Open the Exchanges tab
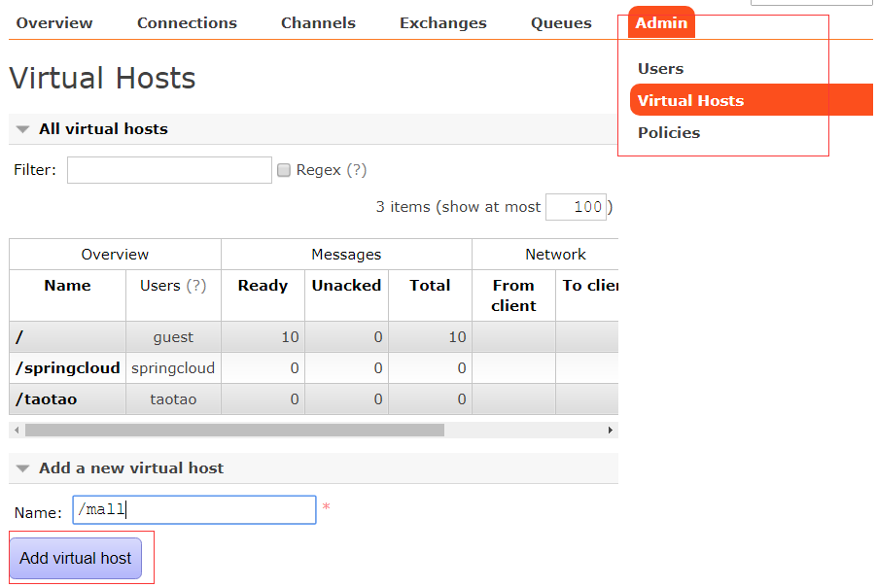 click(442, 23)
